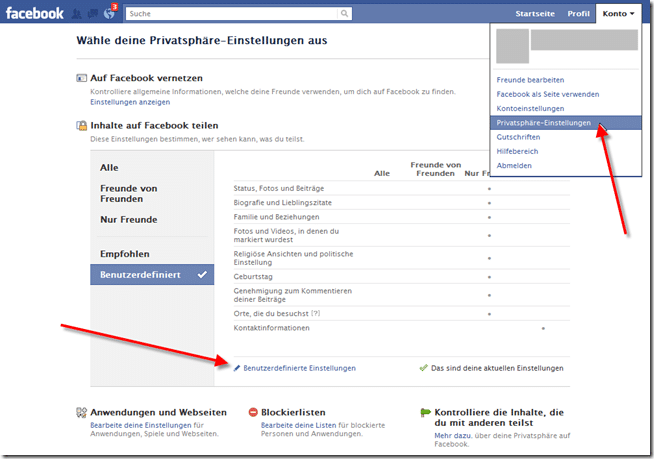Open Benutzerdefinierte Einstellungen link
This screenshot has height=459, width=654.
click(x=299, y=368)
